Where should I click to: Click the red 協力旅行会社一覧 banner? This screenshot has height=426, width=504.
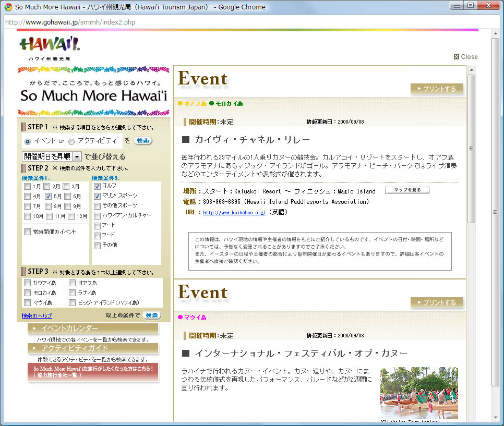pos(93,372)
